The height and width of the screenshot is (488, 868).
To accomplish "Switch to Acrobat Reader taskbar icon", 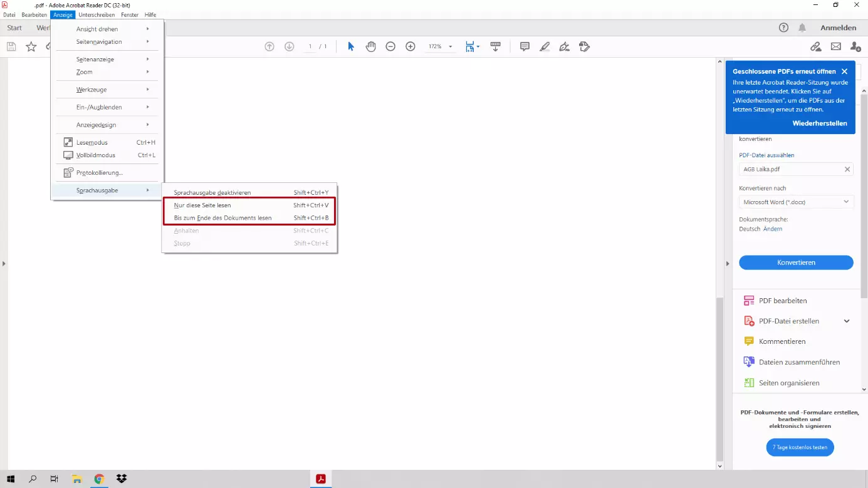I will coord(321,479).
